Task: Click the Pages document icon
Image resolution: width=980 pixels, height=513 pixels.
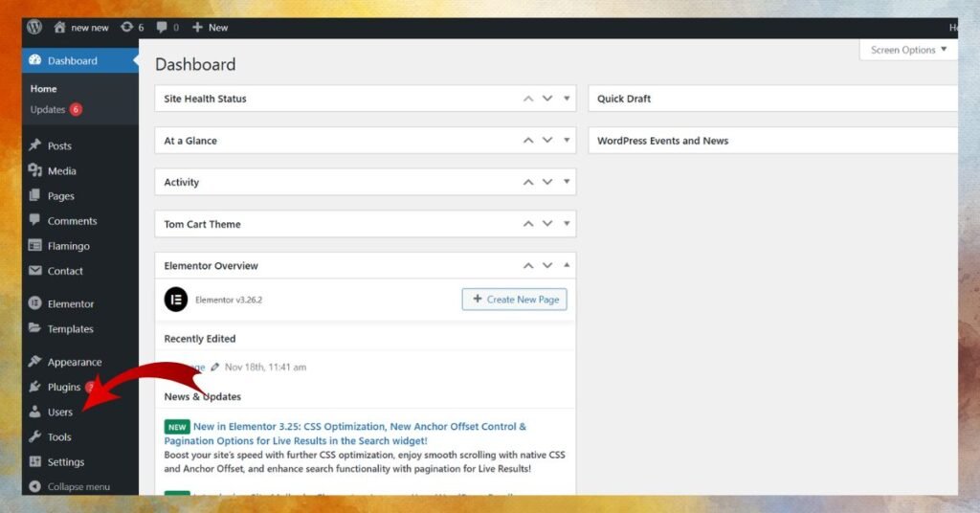Action: coord(35,195)
